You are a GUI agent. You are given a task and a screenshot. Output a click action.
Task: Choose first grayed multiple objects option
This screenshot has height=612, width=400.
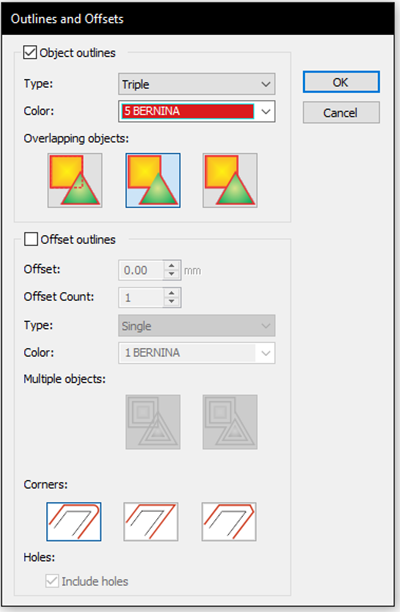point(153,422)
